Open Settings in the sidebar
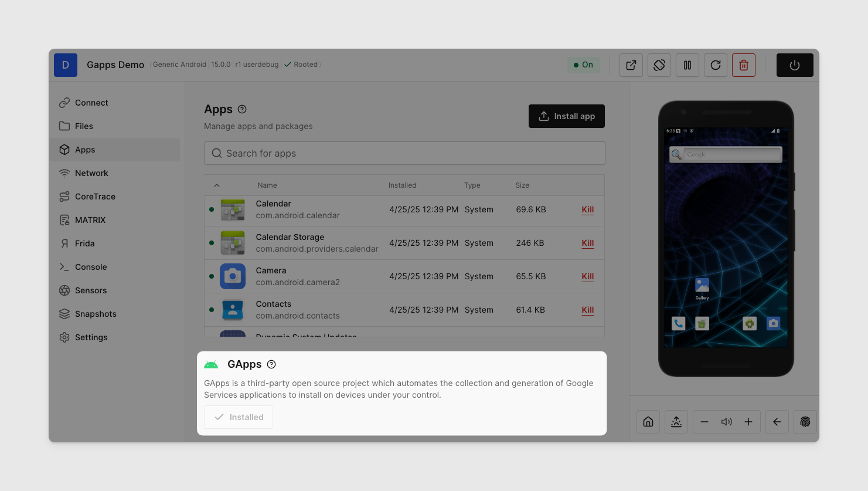The image size is (868, 491). (114, 337)
